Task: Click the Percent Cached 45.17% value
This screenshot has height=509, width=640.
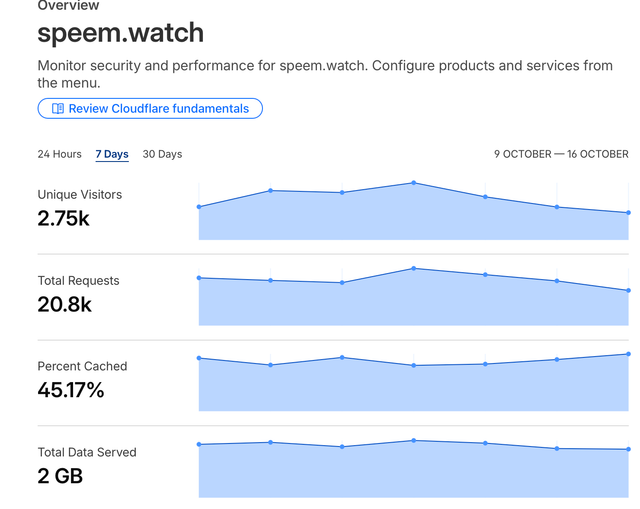Action: 71,390
